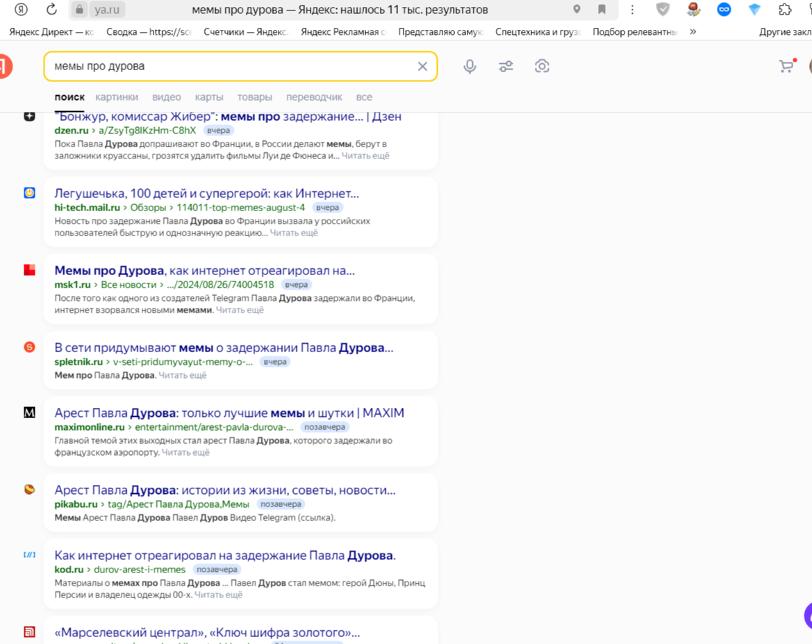Screen dimensions: 812x644
Task: Open bookmark 'Представляю самук'
Action: 440,31
